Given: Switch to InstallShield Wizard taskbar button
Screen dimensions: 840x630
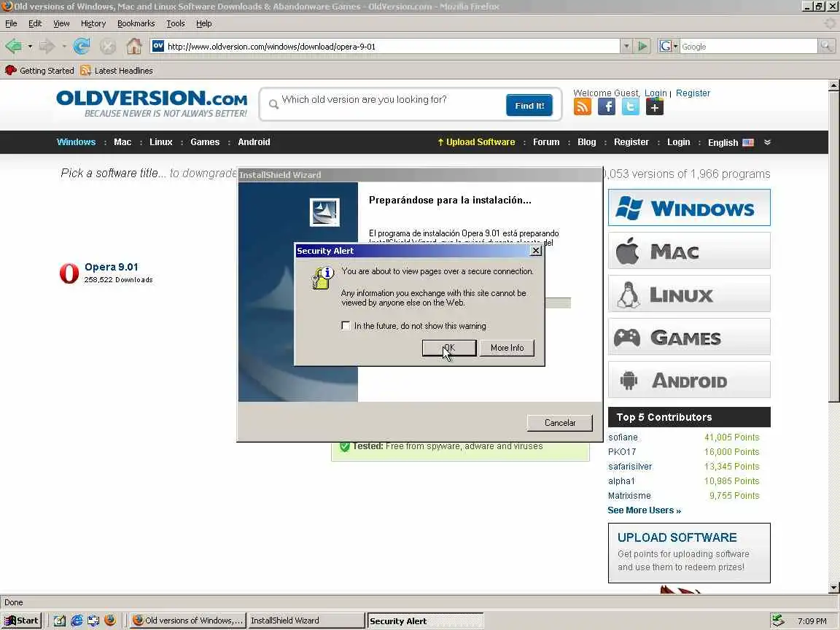Looking at the screenshot, I should (306, 621).
